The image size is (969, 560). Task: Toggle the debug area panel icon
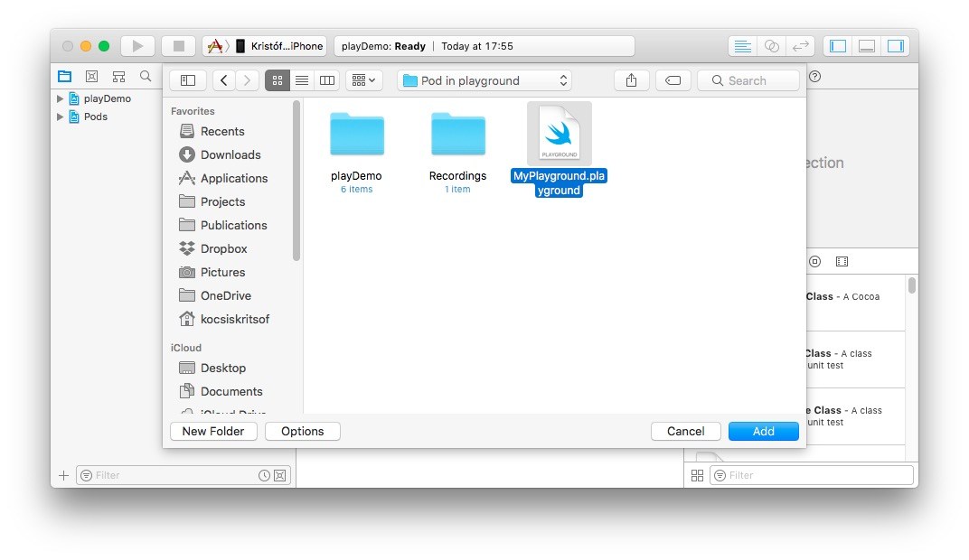(866, 45)
